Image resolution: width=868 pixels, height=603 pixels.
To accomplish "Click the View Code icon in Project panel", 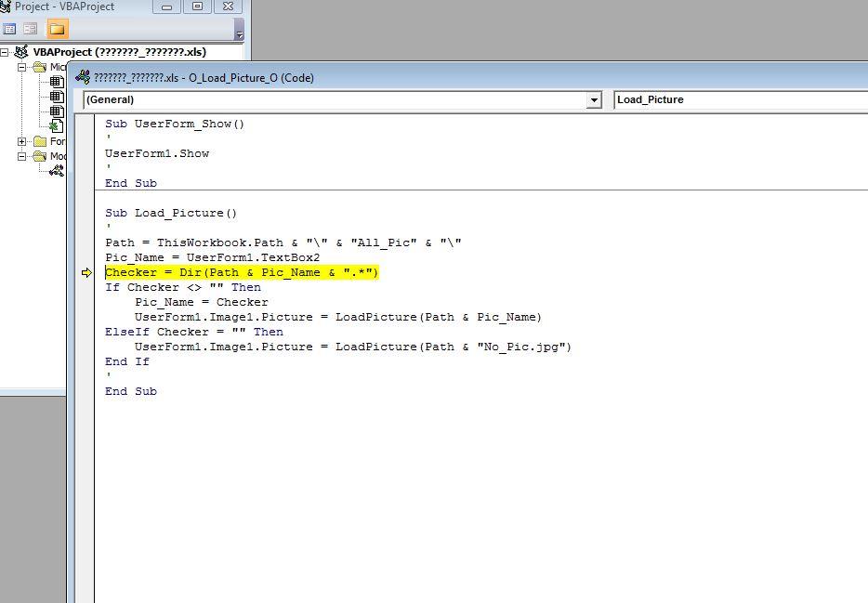I will (x=9, y=29).
